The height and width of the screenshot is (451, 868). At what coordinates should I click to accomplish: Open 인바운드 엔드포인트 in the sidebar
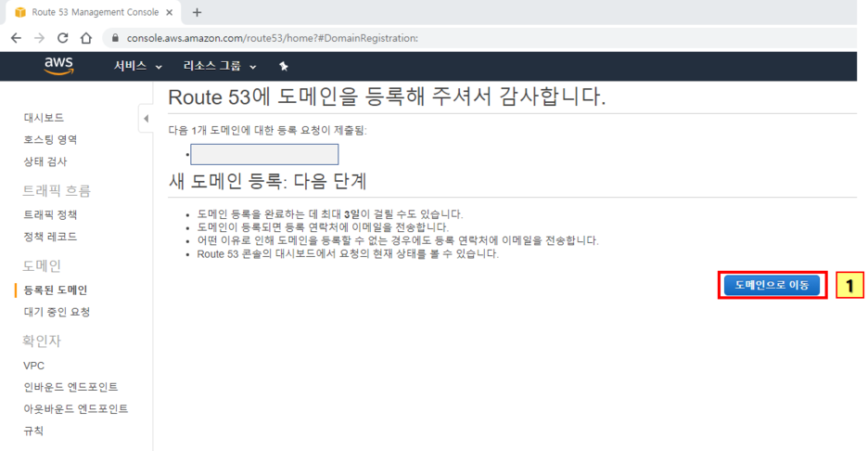[70, 387]
